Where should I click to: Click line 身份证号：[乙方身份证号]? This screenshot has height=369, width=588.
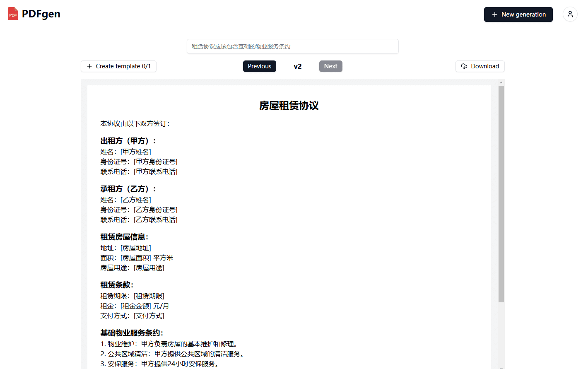[139, 210]
